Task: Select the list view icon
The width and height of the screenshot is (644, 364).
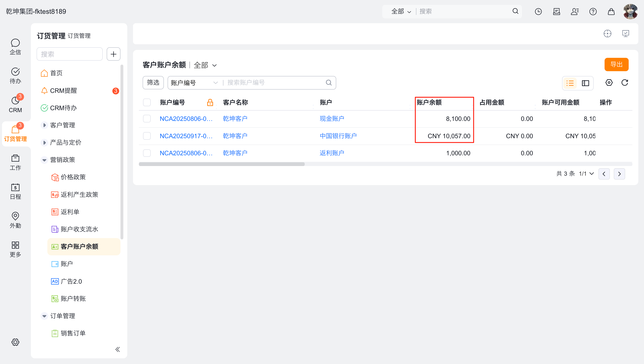Action: (570, 83)
